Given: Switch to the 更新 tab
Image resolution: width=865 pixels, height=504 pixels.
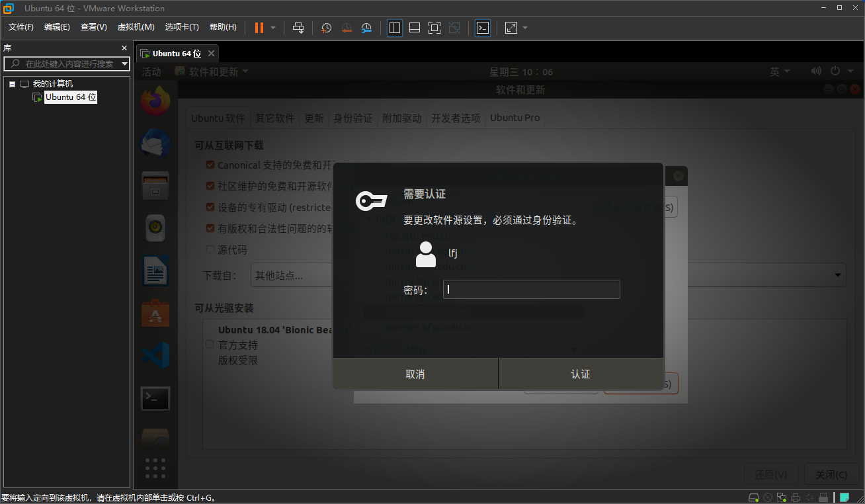Looking at the screenshot, I should pos(314,118).
